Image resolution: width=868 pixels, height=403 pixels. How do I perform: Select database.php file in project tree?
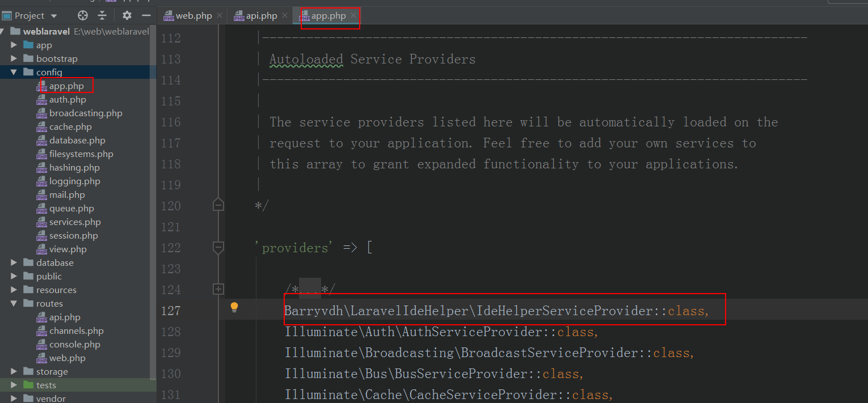click(77, 141)
